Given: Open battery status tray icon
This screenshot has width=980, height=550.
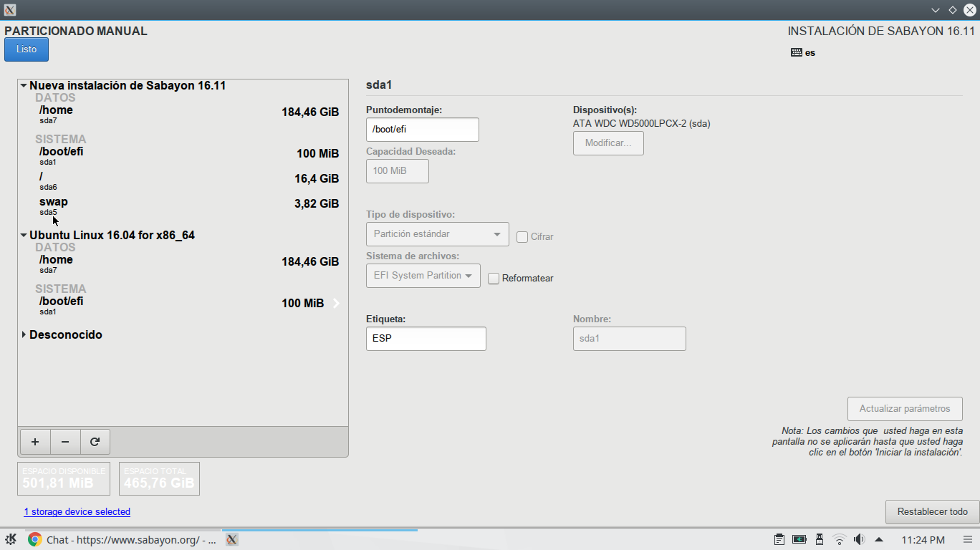Looking at the screenshot, I should click(x=799, y=540).
